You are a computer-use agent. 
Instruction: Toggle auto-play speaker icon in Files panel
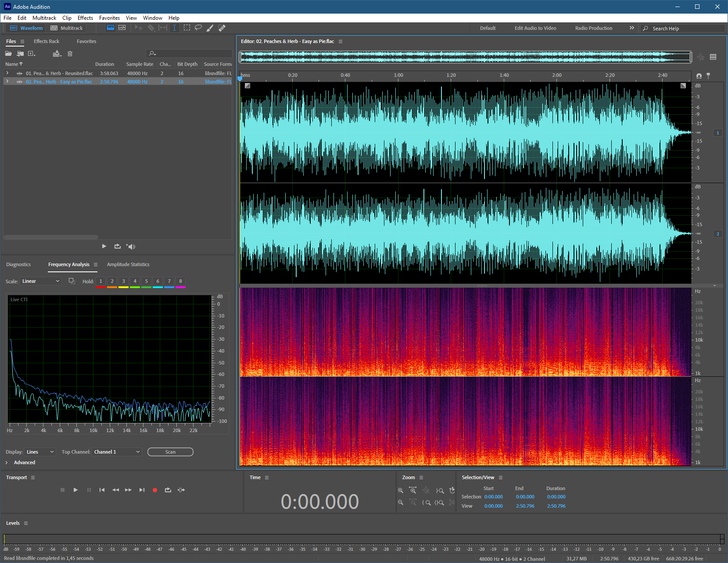[x=131, y=246]
